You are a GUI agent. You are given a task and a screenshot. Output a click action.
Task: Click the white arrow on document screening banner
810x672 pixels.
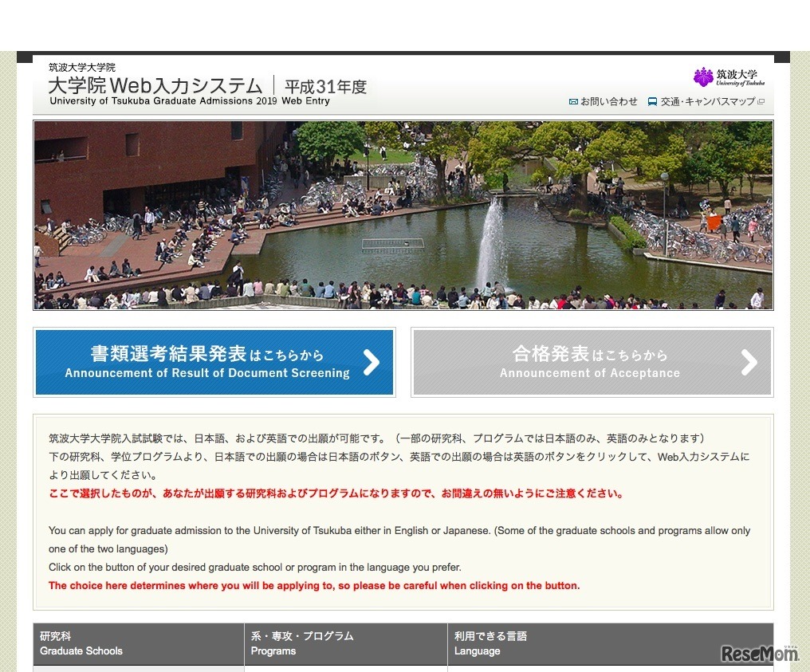click(370, 362)
